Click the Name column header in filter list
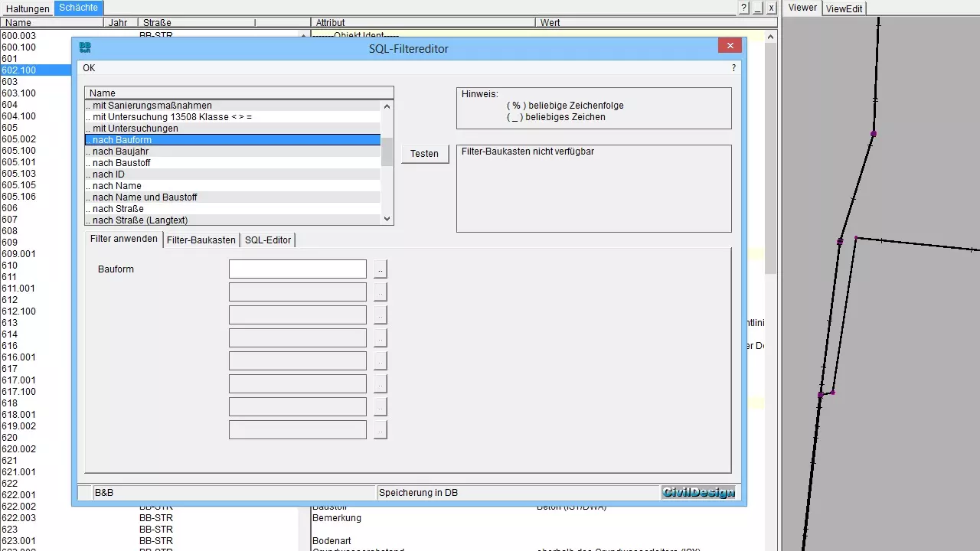 coord(239,93)
